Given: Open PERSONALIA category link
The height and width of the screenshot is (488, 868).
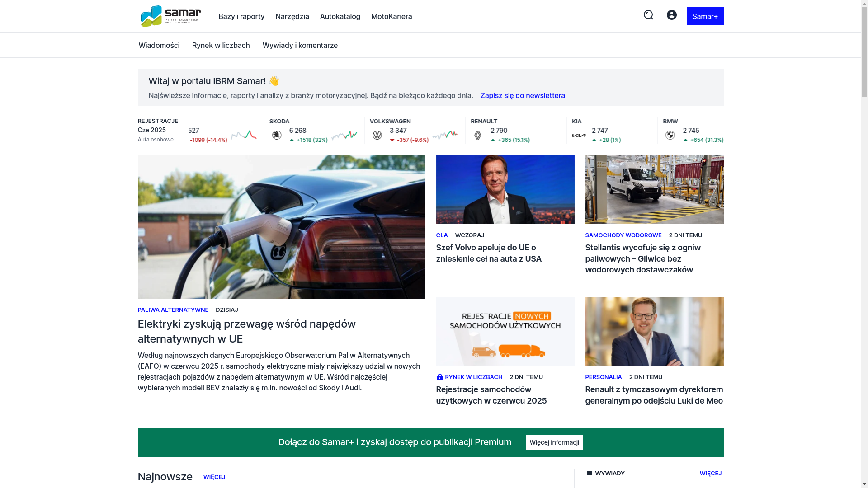Looking at the screenshot, I should pos(603,377).
